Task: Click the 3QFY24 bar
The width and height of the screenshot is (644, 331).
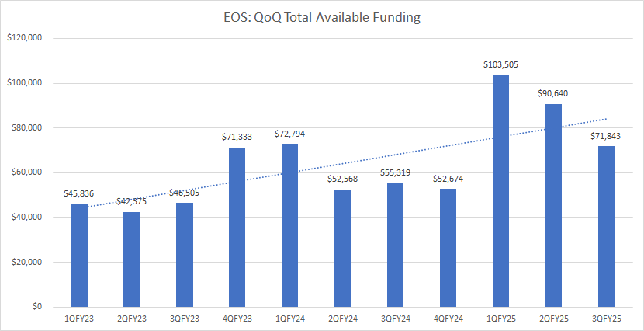Action: [x=396, y=245]
